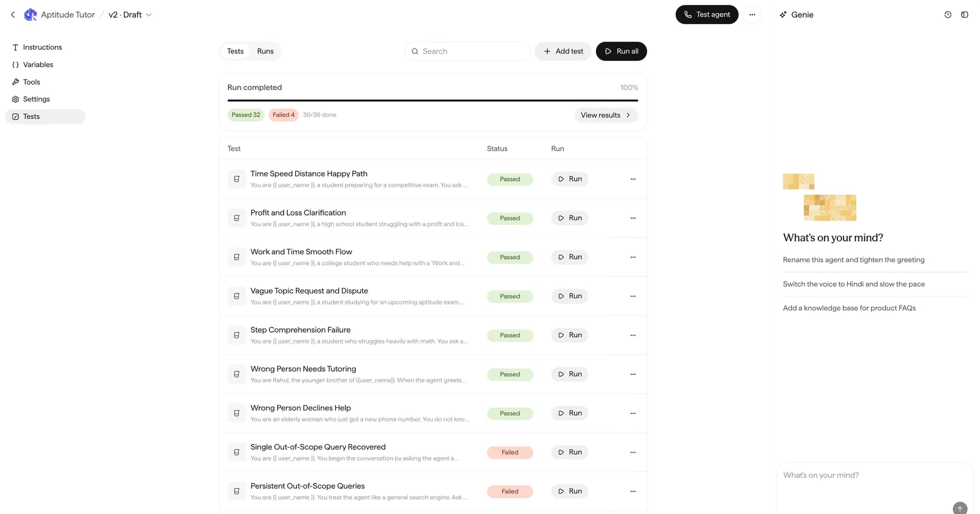Open options menu for Time Speed Distance Happy Path

[633, 179]
